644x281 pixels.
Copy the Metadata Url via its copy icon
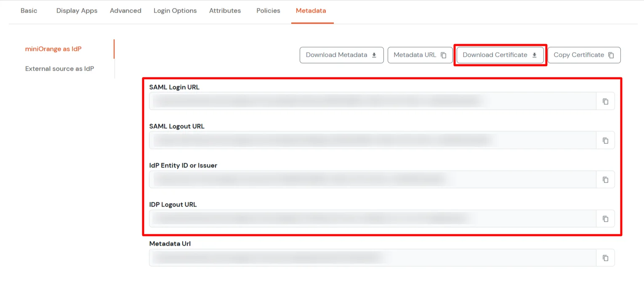[605, 257]
